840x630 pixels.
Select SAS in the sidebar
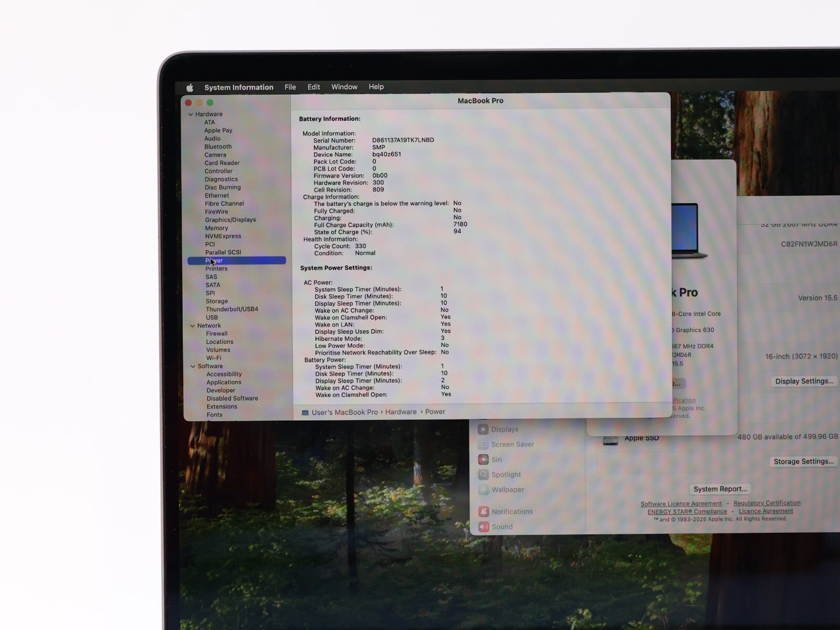211,277
